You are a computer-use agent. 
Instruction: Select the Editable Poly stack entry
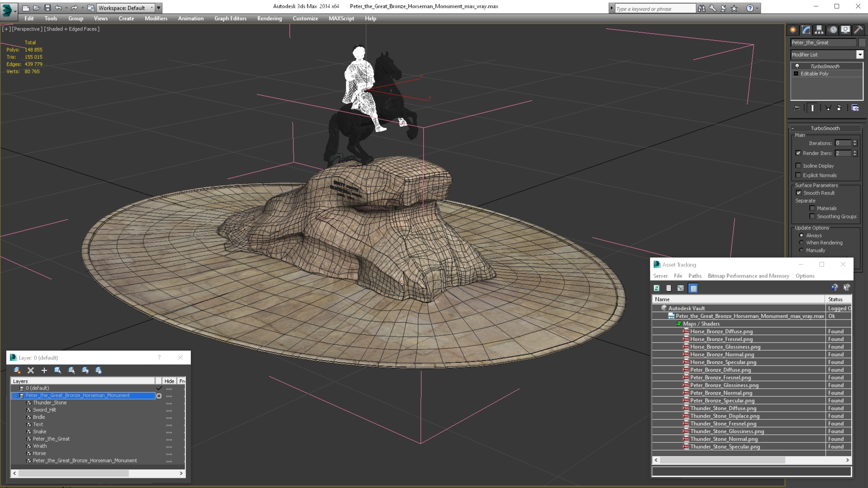pos(814,74)
